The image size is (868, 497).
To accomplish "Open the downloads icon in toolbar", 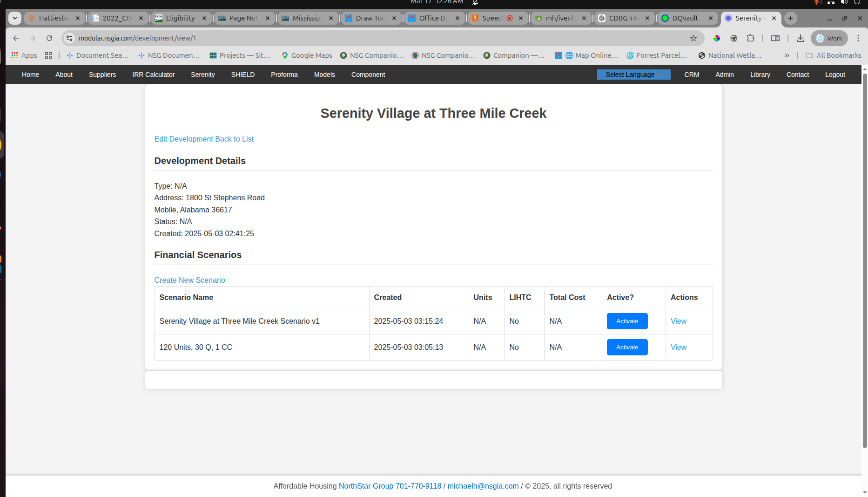I will (801, 38).
